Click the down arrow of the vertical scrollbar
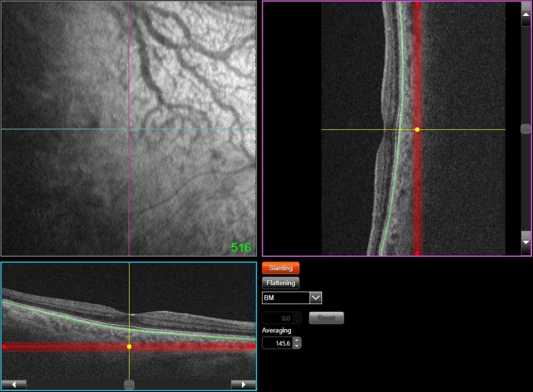The height and width of the screenshot is (392, 533). 526,242
